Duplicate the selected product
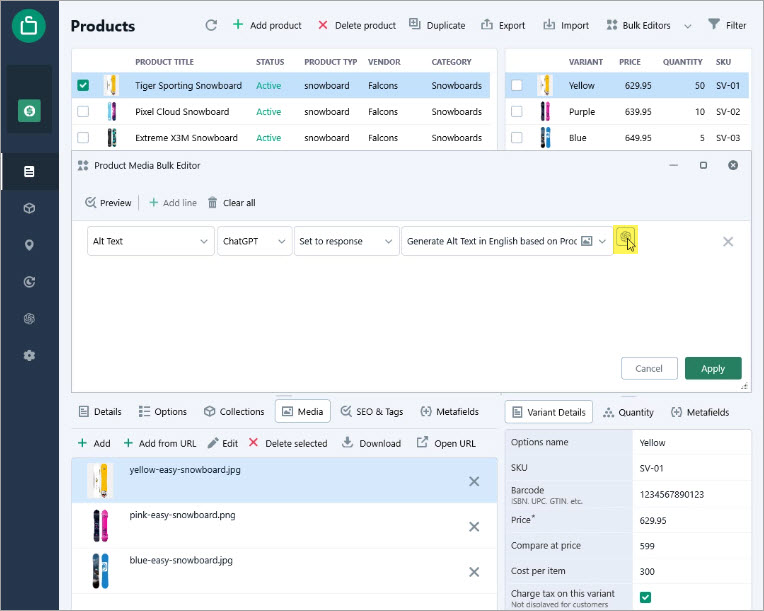The image size is (764, 611). pyautogui.click(x=437, y=25)
